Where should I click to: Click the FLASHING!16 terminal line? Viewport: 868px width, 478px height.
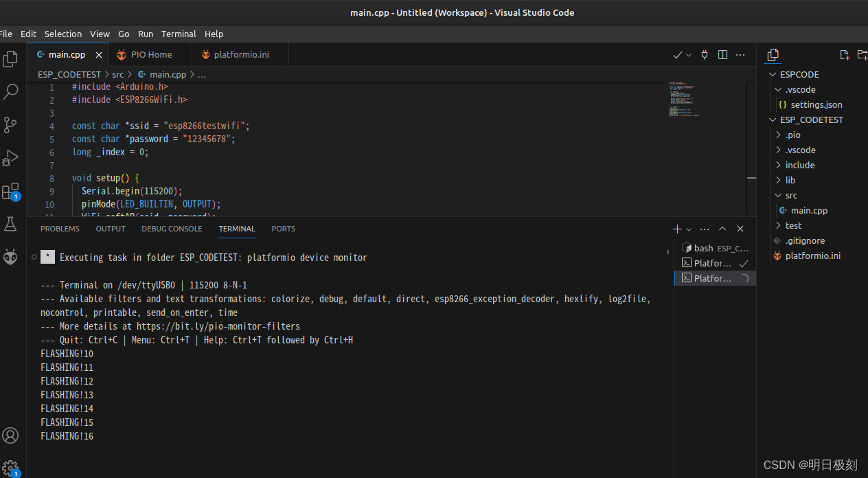click(67, 436)
